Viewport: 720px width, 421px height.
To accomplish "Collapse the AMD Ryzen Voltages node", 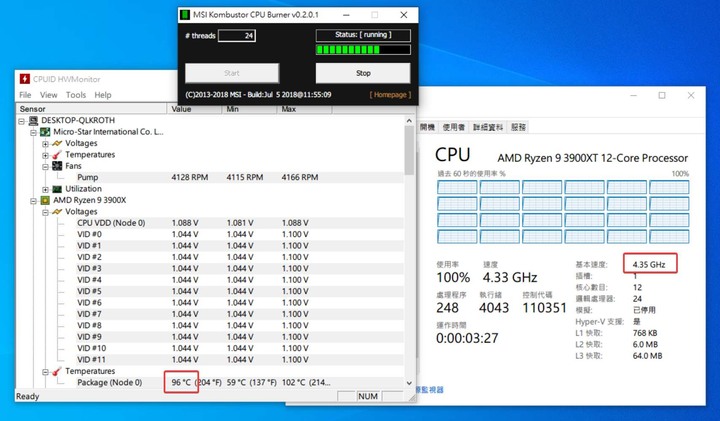I will pos(45,212).
